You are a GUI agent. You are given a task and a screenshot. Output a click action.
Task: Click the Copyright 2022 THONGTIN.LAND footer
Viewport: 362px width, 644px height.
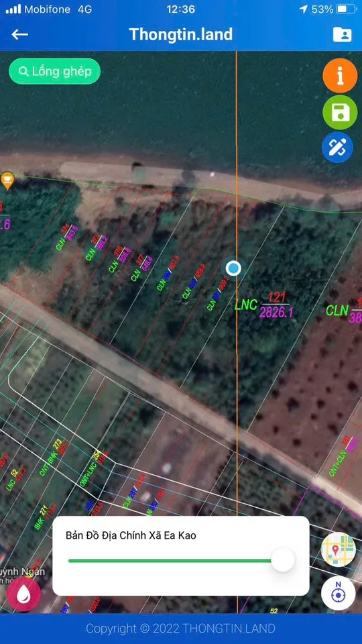[180, 629]
